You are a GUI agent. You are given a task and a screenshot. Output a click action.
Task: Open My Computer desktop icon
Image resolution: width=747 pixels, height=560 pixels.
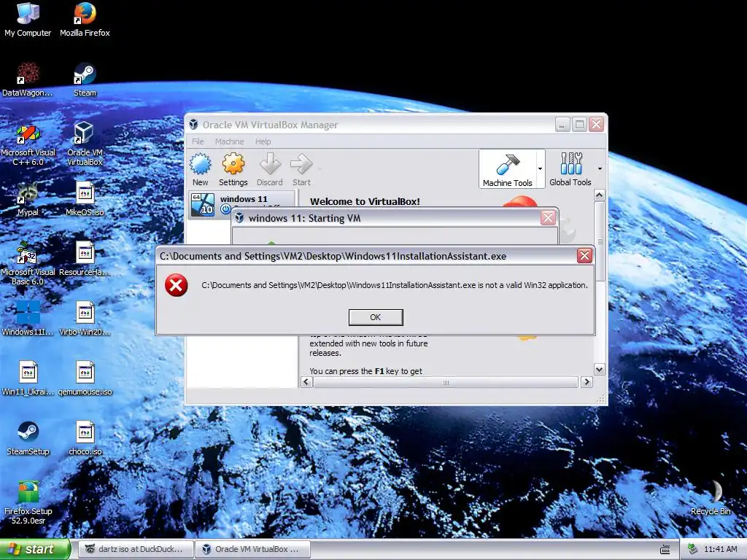(x=28, y=20)
